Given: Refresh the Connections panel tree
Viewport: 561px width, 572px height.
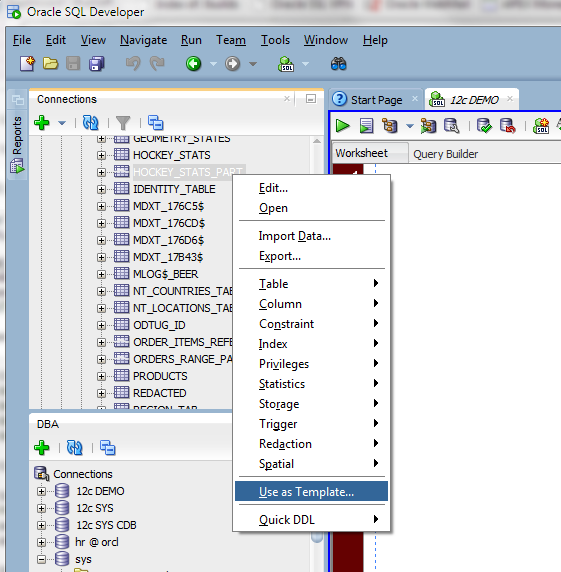Looking at the screenshot, I should coord(90,123).
